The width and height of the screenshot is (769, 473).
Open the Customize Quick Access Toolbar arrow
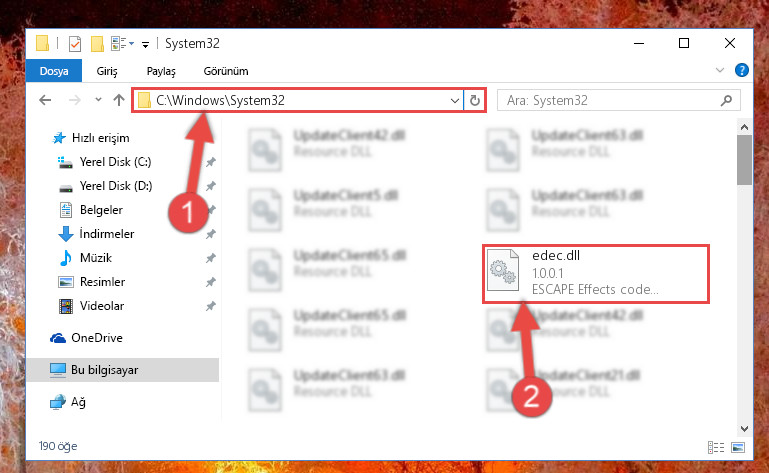[x=145, y=45]
